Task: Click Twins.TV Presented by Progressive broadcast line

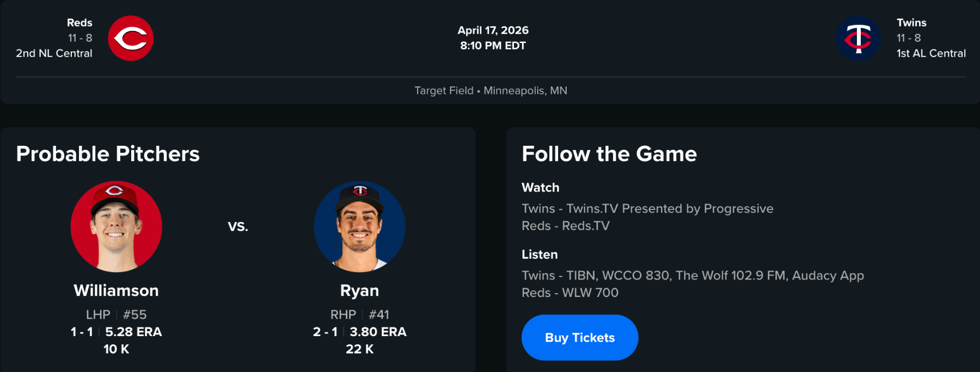Action: tap(647, 209)
